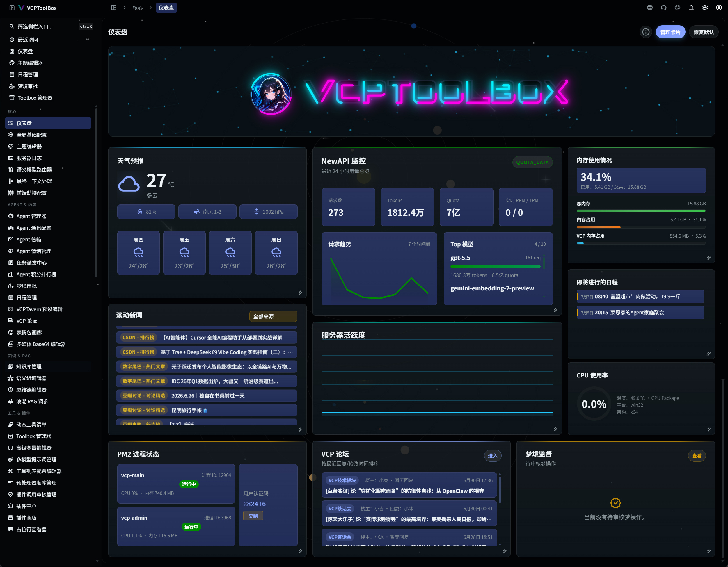Click the layout icon at breadcrumb start

114,7
